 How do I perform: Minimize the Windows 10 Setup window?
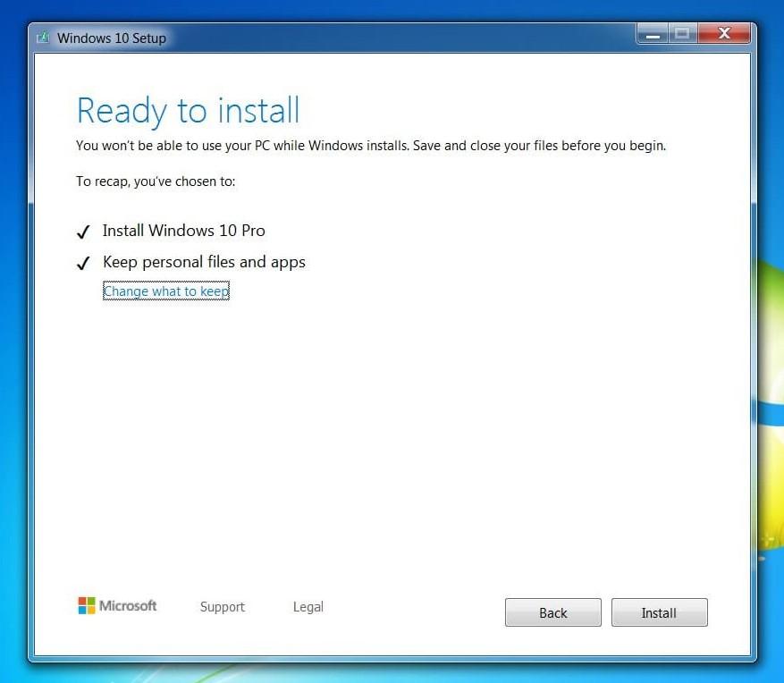[x=653, y=34]
